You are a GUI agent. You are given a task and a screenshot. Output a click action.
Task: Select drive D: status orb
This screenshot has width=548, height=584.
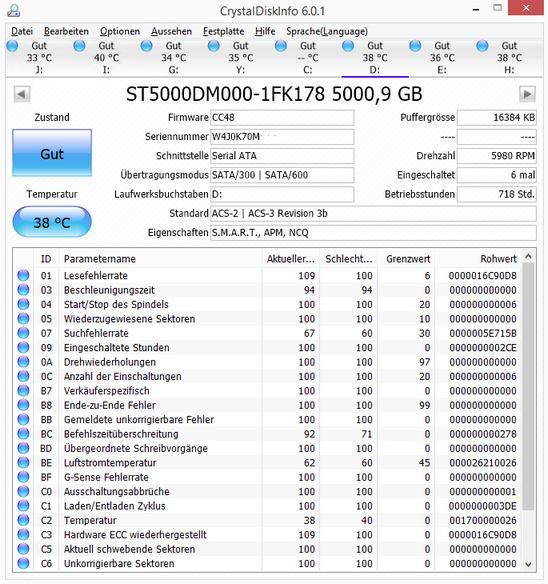click(x=348, y=46)
